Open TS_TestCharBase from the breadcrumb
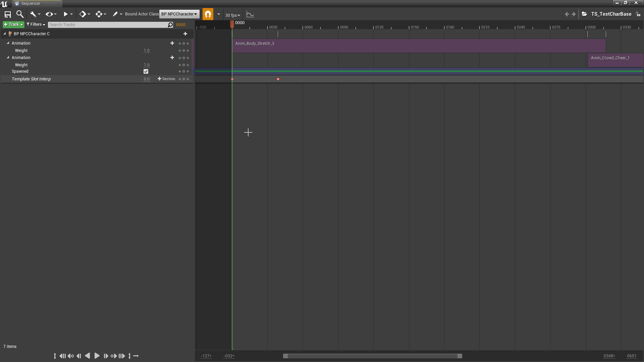Screen dimensions: 644x362 click(611, 14)
